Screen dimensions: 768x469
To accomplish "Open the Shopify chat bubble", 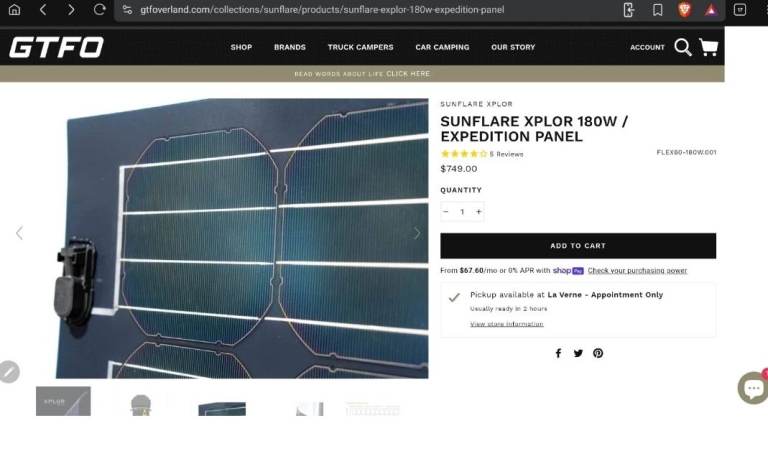I will (752, 387).
